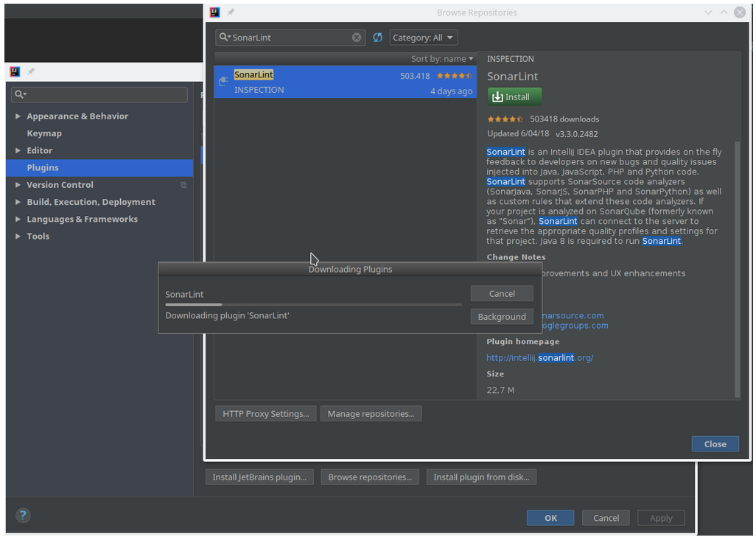756x540 pixels.
Task: Expand the Version Control settings node
Action: (18, 185)
